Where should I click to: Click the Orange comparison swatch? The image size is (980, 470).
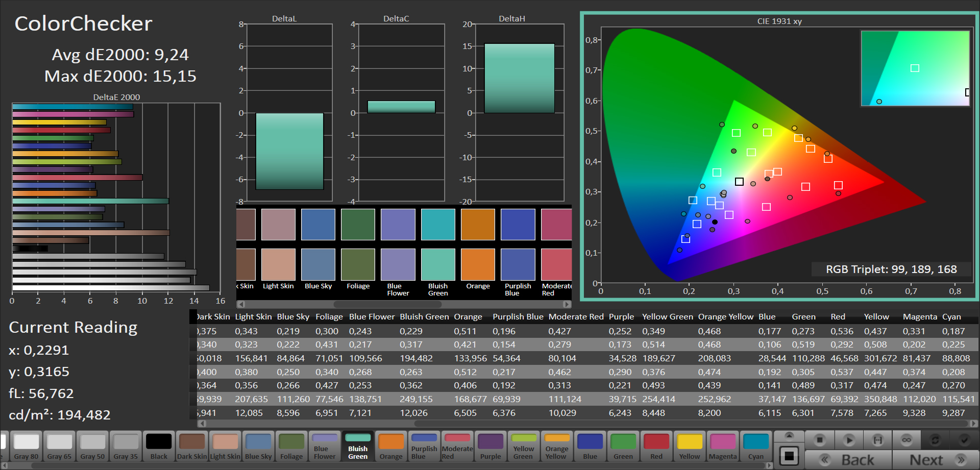click(x=478, y=244)
